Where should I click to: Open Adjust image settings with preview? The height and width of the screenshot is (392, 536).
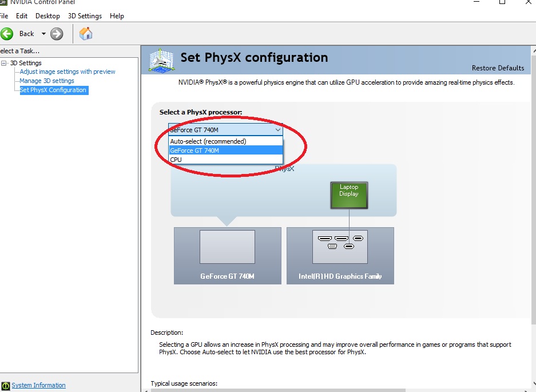(x=68, y=72)
